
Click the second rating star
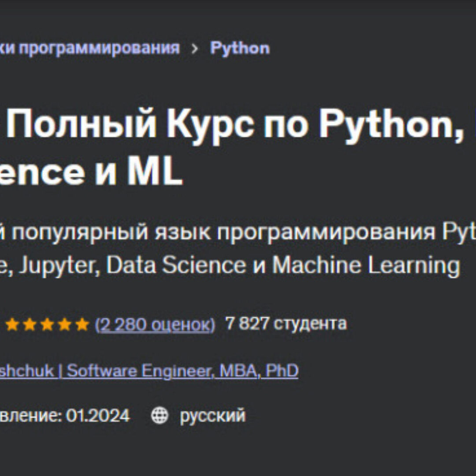click(30, 325)
